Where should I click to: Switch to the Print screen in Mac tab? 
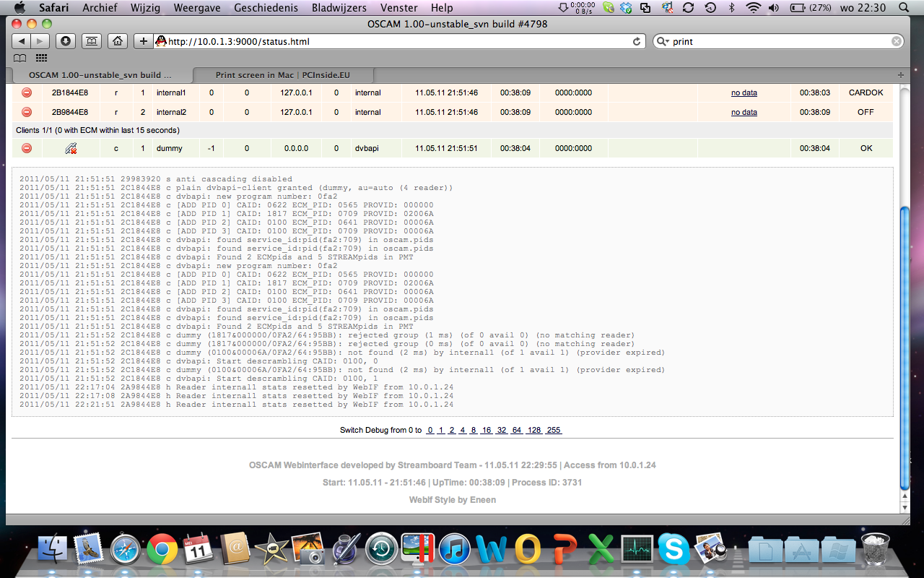283,75
